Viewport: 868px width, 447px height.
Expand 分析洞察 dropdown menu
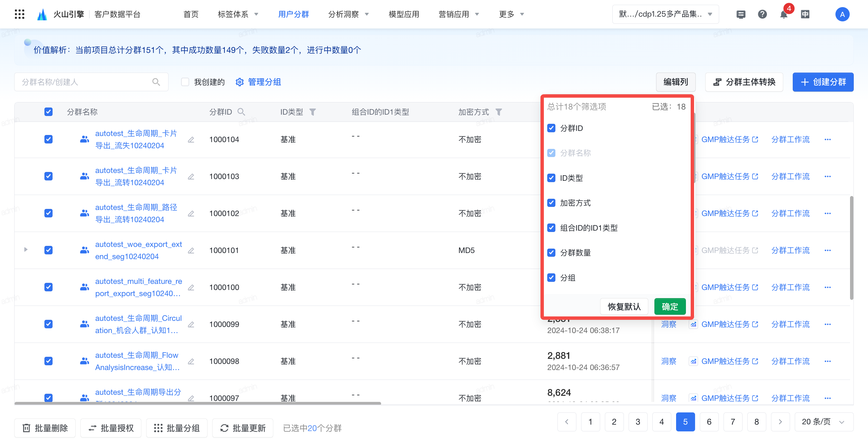coord(349,14)
